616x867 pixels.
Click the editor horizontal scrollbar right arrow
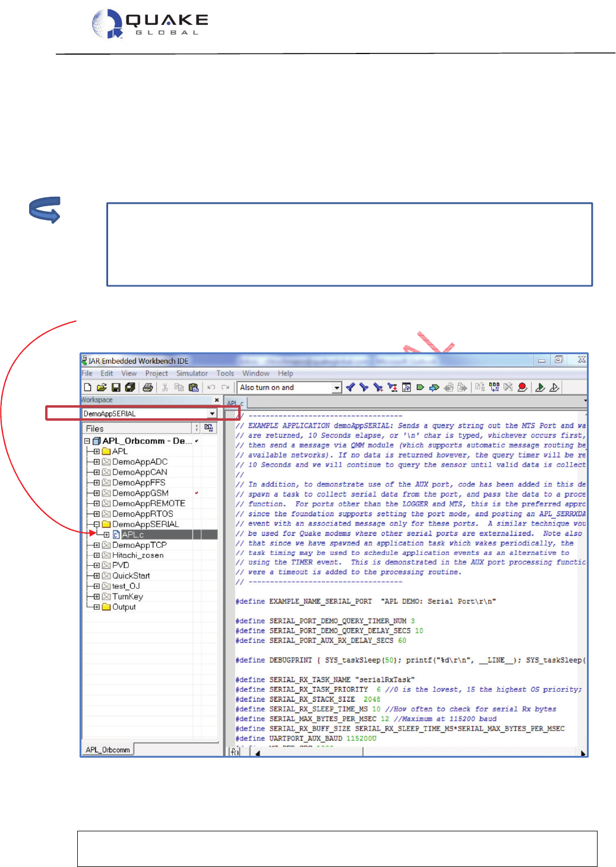[583, 752]
